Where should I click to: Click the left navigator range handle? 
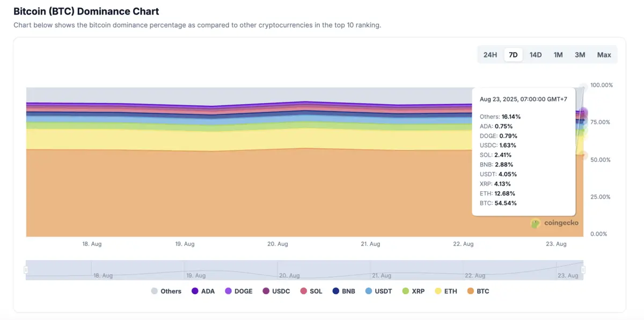pos(26,270)
